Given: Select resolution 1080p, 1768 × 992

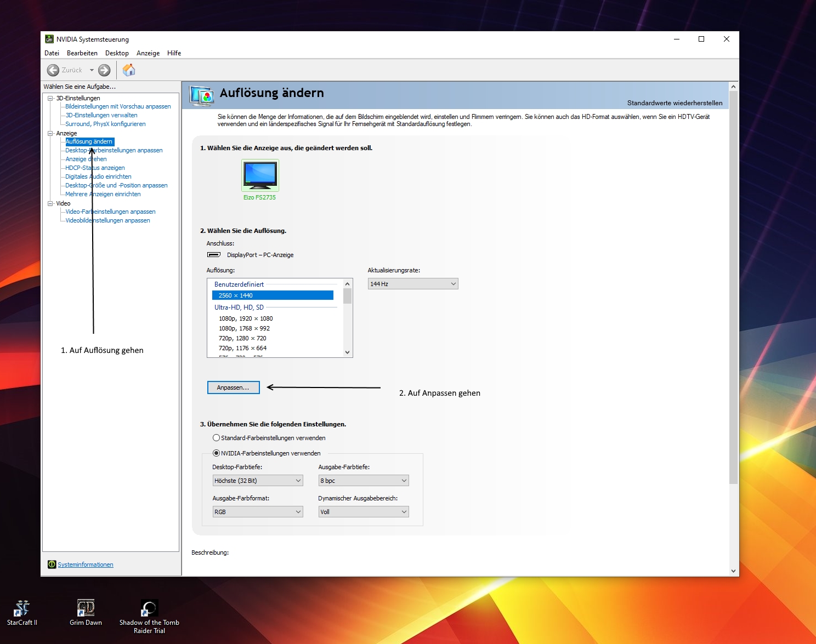Looking at the screenshot, I should click(x=244, y=328).
